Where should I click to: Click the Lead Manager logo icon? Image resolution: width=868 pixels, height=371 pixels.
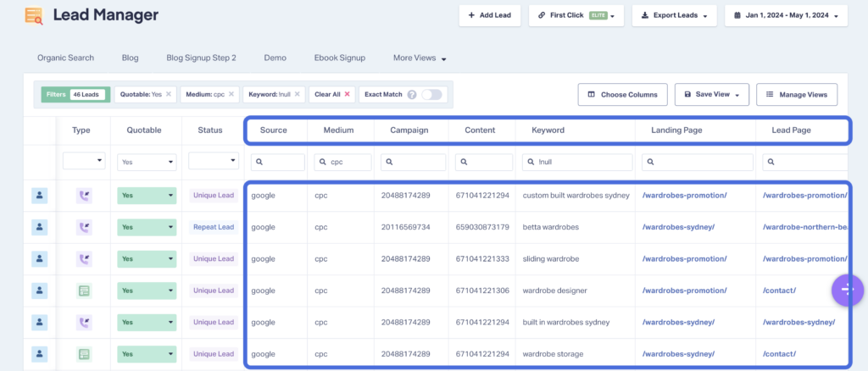click(34, 15)
